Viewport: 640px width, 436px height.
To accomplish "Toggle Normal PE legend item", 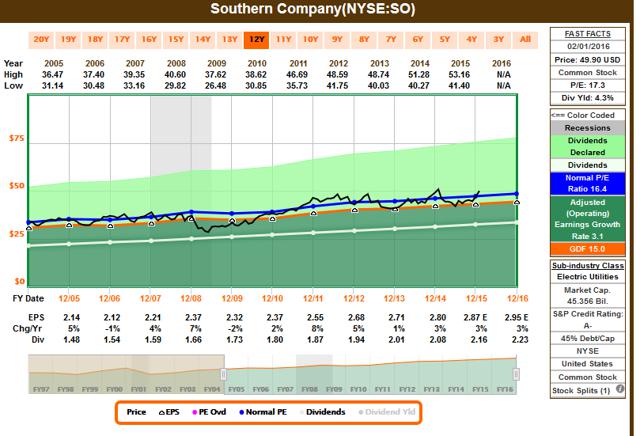I will point(263,412).
